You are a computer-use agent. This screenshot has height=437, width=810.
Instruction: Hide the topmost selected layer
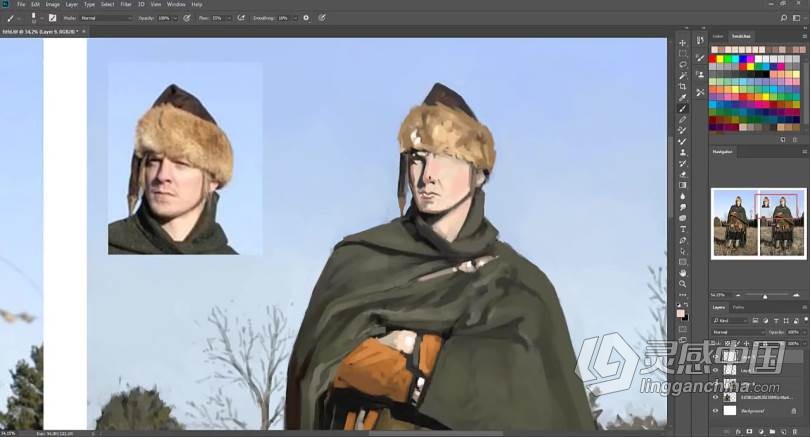[x=715, y=356]
